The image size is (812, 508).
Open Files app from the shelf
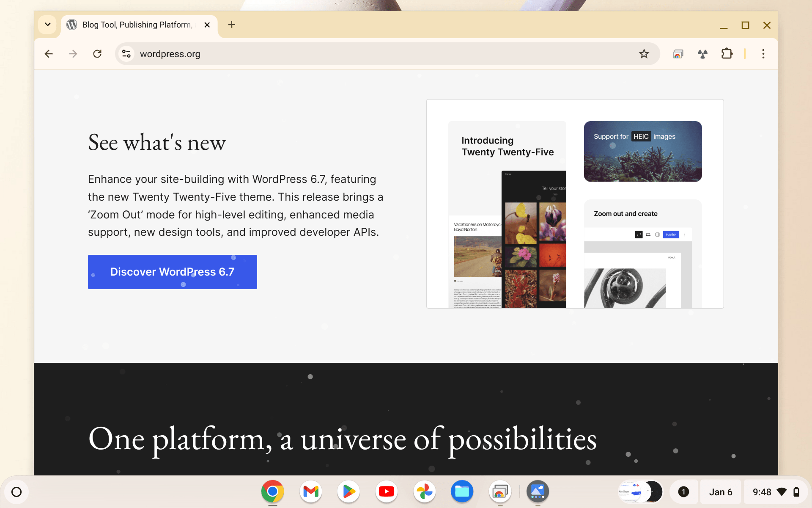click(x=462, y=491)
